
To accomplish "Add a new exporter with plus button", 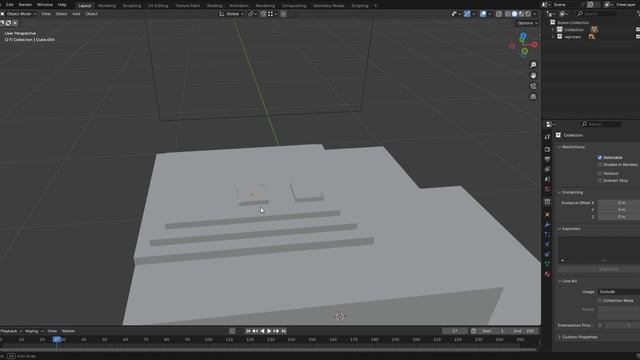I will click(x=563, y=260).
